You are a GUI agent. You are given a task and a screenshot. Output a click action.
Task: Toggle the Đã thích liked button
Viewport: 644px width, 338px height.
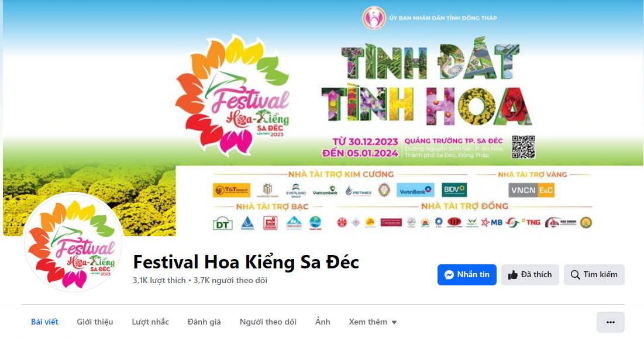click(530, 275)
